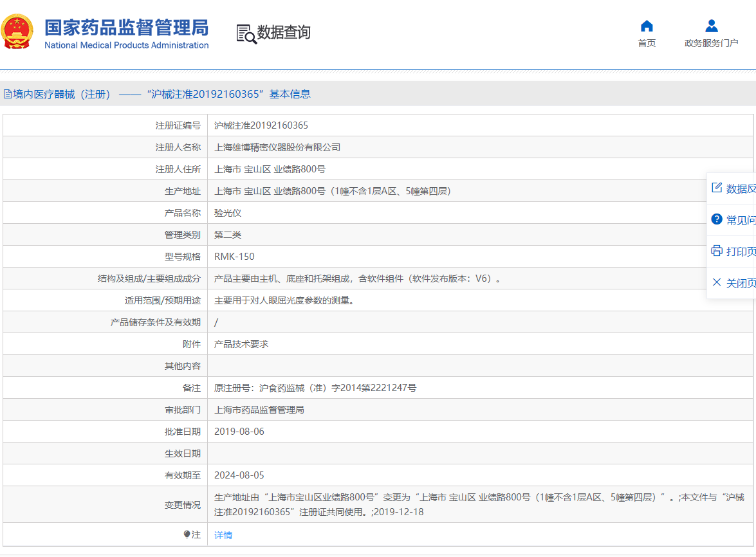Screen dimensions: 756x557
Task: Click the 生效日期 row label
Action: (x=182, y=453)
